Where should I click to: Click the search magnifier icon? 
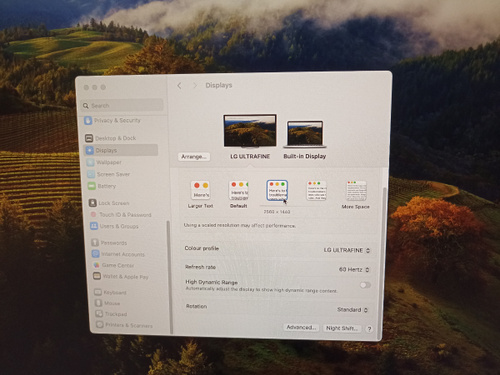pos(86,106)
